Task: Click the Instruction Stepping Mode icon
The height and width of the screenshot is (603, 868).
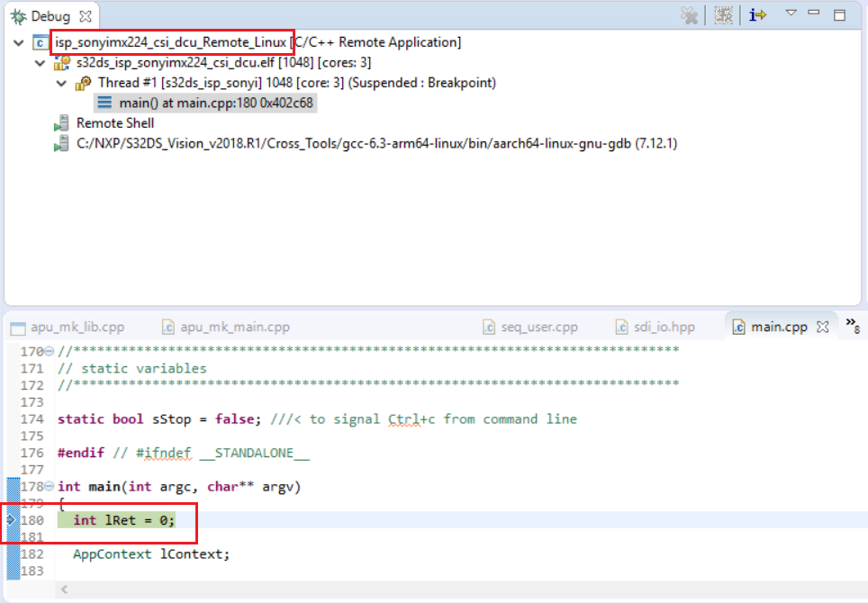Action: coord(757,15)
